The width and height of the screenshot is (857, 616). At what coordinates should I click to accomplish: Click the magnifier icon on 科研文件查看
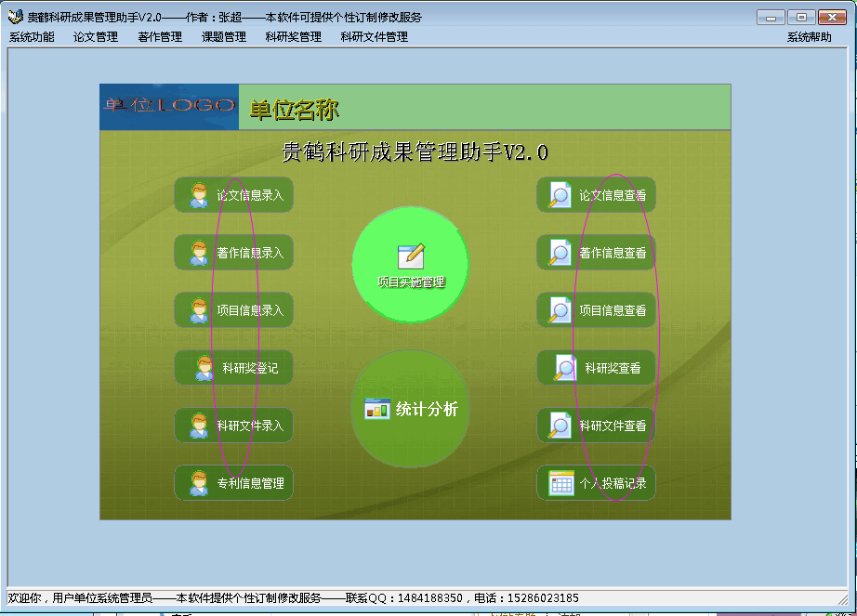(560, 426)
